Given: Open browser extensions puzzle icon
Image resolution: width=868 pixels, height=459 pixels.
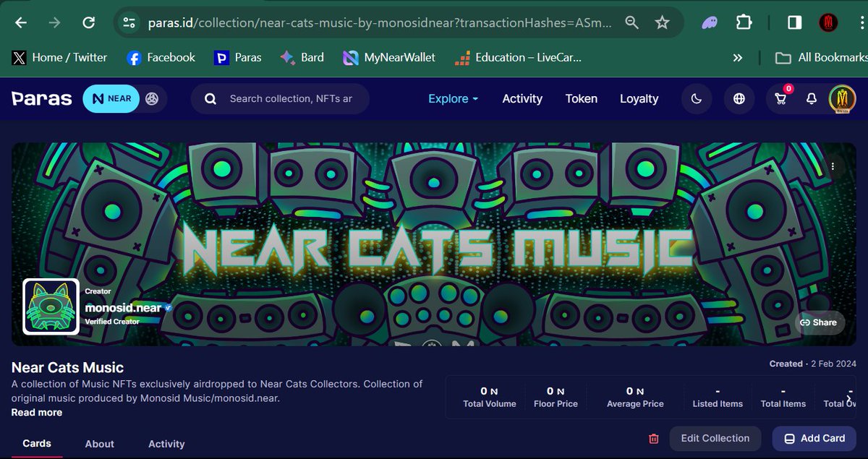Looking at the screenshot, I should [x=744, y=23].
